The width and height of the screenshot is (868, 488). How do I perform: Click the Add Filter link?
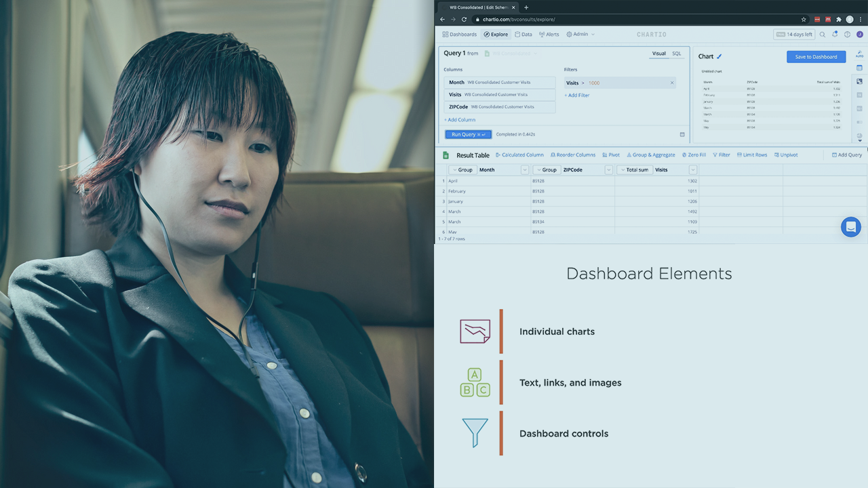pos(577,96)
